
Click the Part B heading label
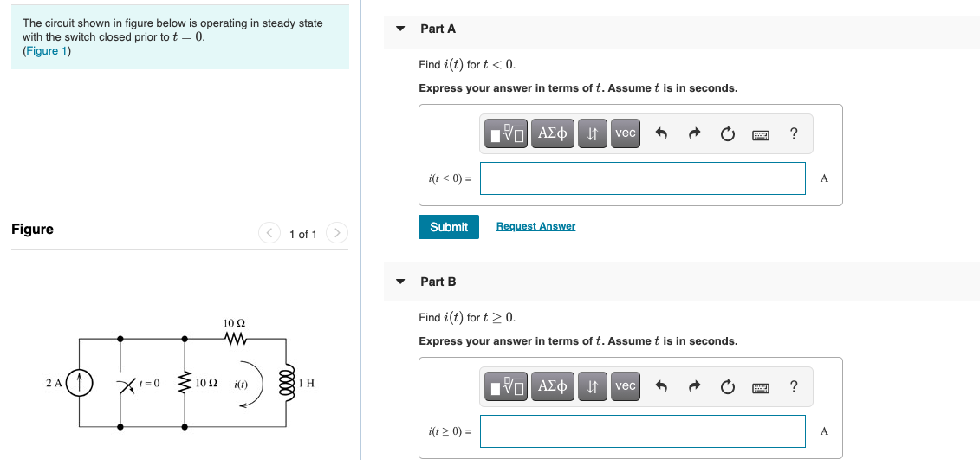pyautogui.click(x=438, y=282)
